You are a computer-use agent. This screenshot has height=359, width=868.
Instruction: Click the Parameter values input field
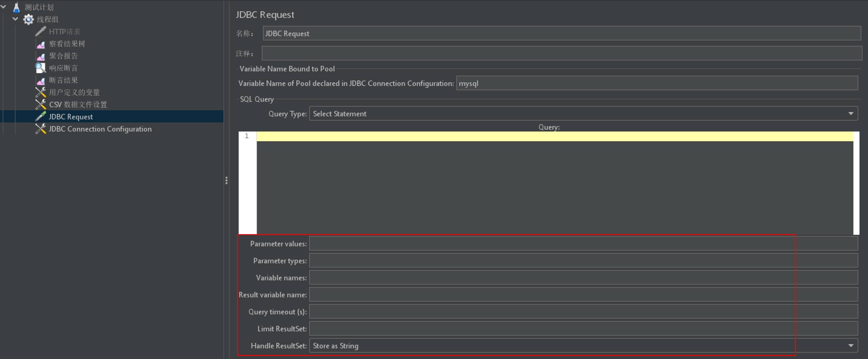(584, 243)
